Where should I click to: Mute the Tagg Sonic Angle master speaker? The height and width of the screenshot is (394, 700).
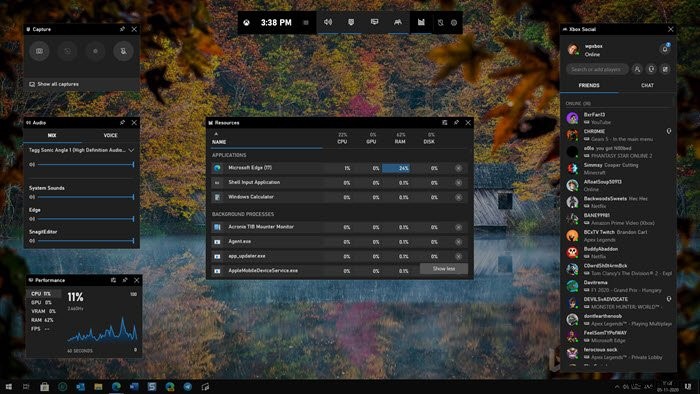click(32, 165)
